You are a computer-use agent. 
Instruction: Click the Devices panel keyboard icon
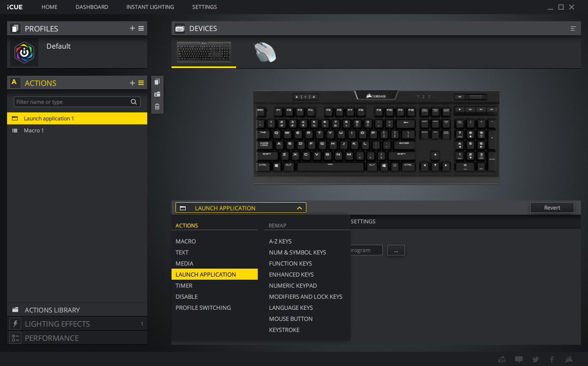pyautogui.click(x=179, y=29)
